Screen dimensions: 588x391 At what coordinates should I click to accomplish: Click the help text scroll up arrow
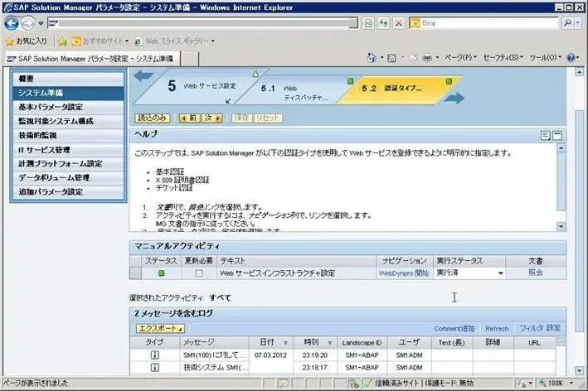[x=561, y=148]
